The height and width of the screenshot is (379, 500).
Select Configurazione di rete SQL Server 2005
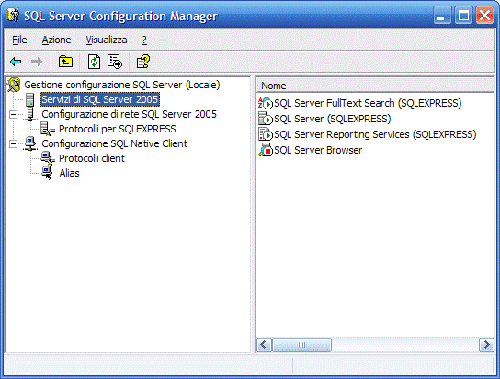click(129, 114)
